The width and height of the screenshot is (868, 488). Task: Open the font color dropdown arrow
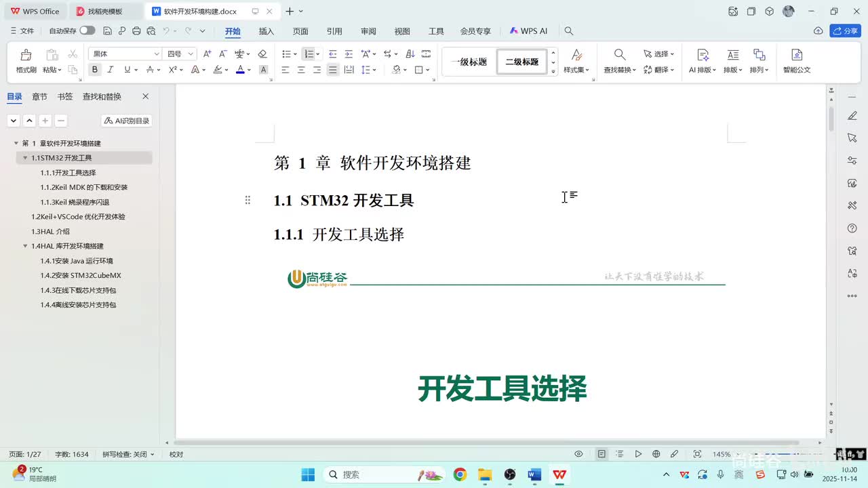(x=250, y=70)
